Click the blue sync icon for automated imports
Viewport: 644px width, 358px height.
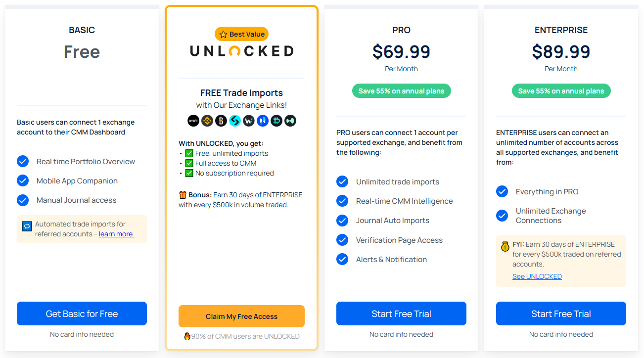[x=27, y=226]
